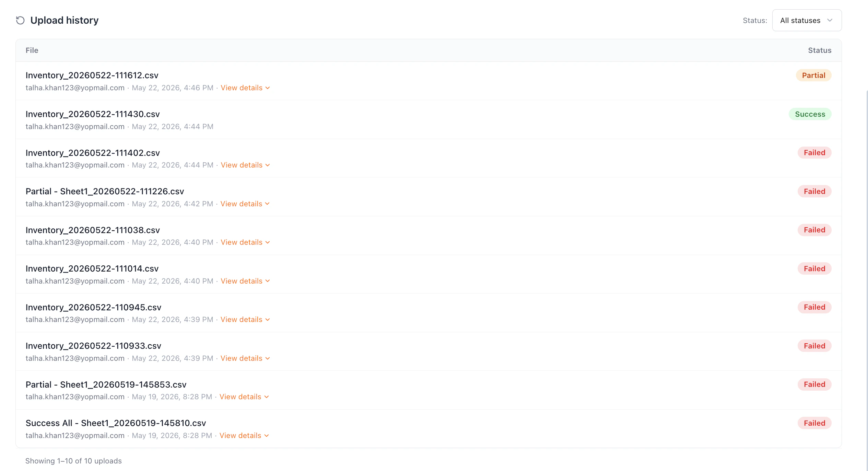Click the File column header

(x=32, y=50)
